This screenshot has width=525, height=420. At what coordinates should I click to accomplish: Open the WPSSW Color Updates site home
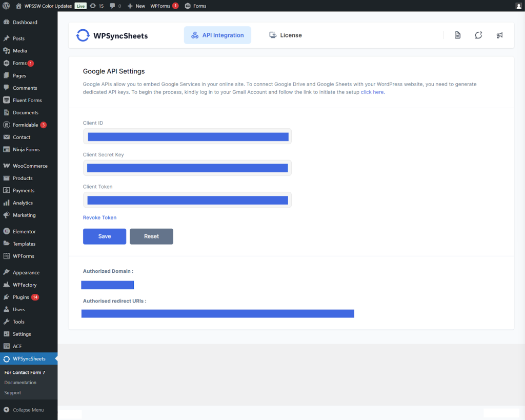(44, 6)
